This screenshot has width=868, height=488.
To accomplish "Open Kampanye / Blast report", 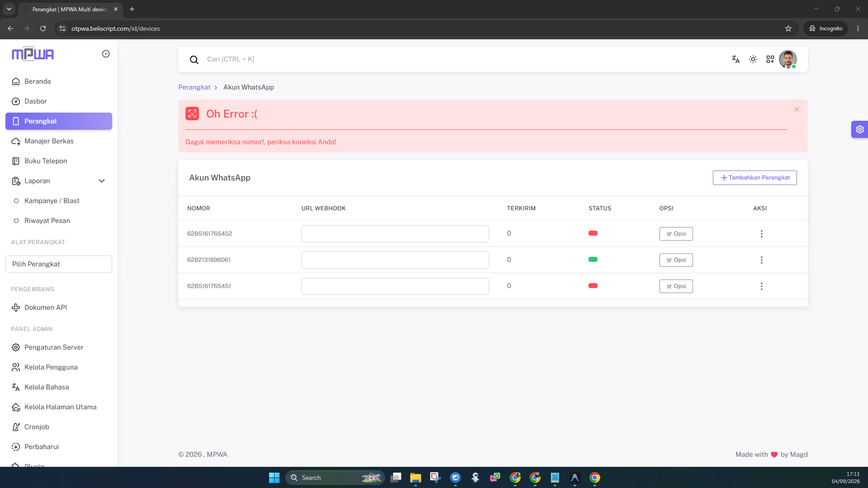I will (59, 201).
